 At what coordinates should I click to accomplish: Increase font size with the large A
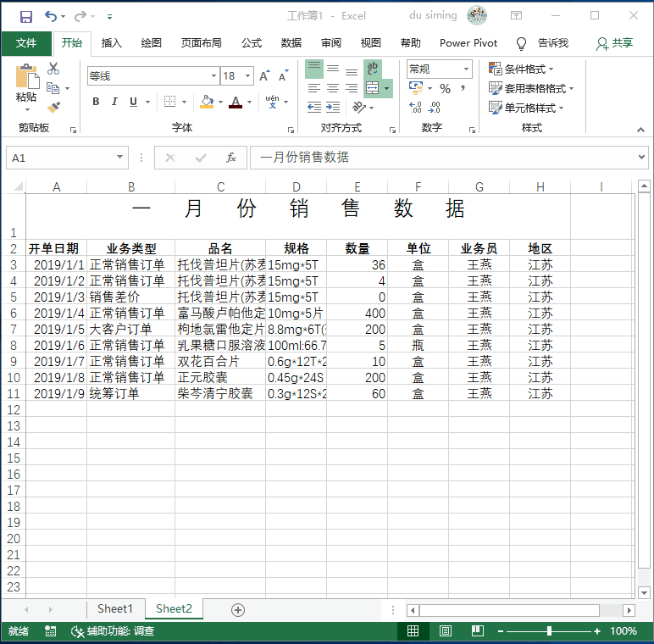pos(264,76)
